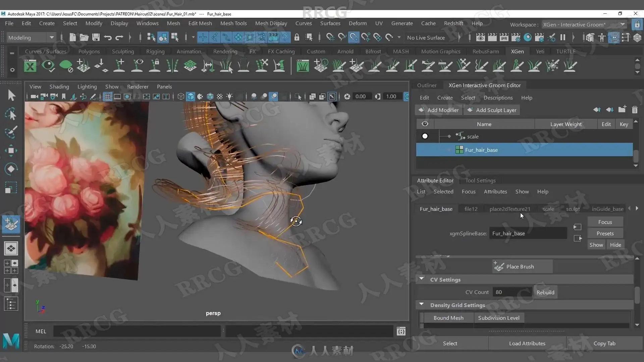The width and height of the screenshot is (644, 362).
Task: Toggle visibility dot for scale modifier
Action: (x=425, y=136)
